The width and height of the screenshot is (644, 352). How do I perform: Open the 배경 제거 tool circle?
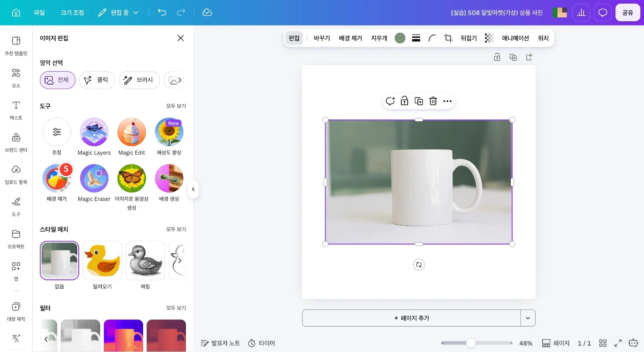click(57, 178)
